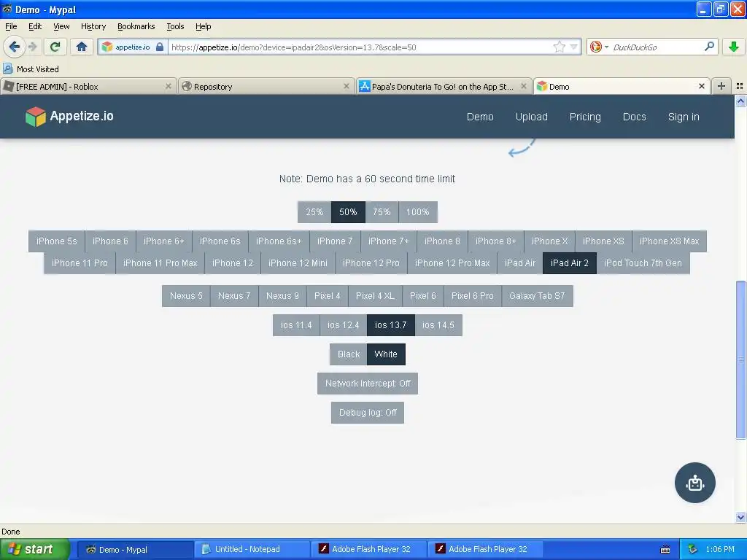Open the Most Visited bookmarks folder
The height and width of the screenshot is (560, 747).
tap(31, 69)
